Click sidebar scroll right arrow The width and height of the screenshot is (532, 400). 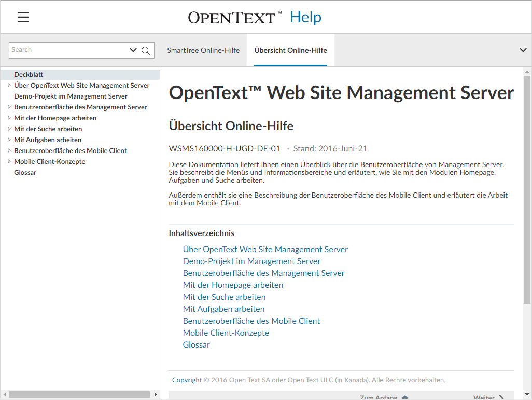pyautogui.click(x=156, y=395)
